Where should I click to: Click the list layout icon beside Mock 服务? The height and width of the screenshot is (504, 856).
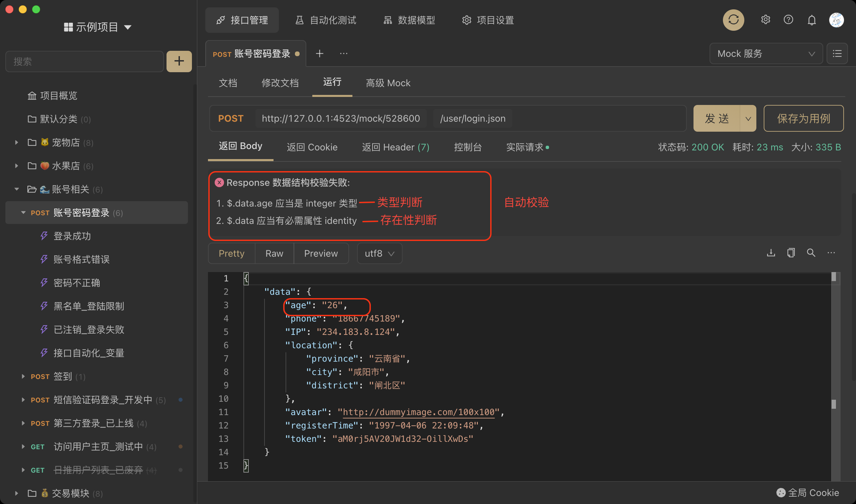(837, 54)
